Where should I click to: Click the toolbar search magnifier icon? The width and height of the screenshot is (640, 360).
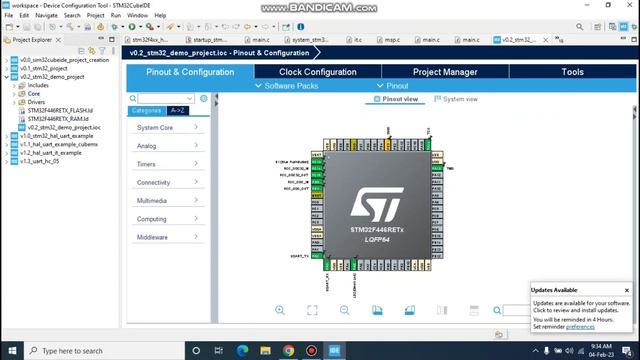click(580, 27)
